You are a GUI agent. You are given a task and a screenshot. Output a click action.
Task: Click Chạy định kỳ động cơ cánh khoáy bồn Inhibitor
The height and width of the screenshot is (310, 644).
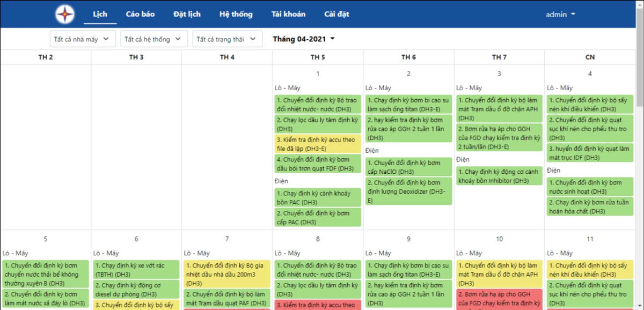pyautogui.click(x=499, y=176)
